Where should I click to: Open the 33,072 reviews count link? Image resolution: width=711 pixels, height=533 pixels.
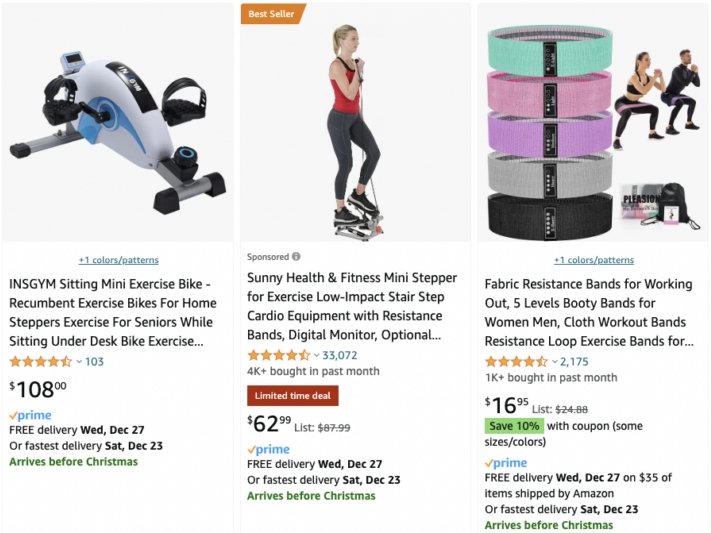pos(340,355)
